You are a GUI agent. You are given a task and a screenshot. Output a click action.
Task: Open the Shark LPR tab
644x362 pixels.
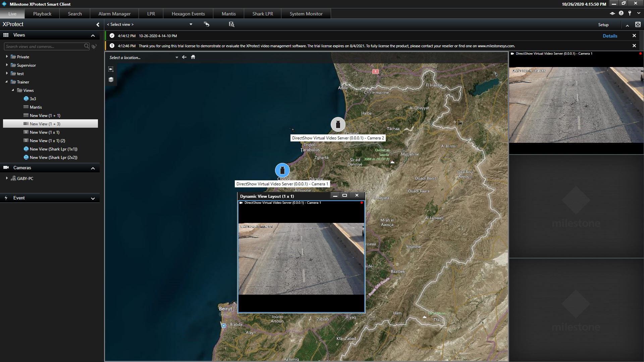pos(263,14)
